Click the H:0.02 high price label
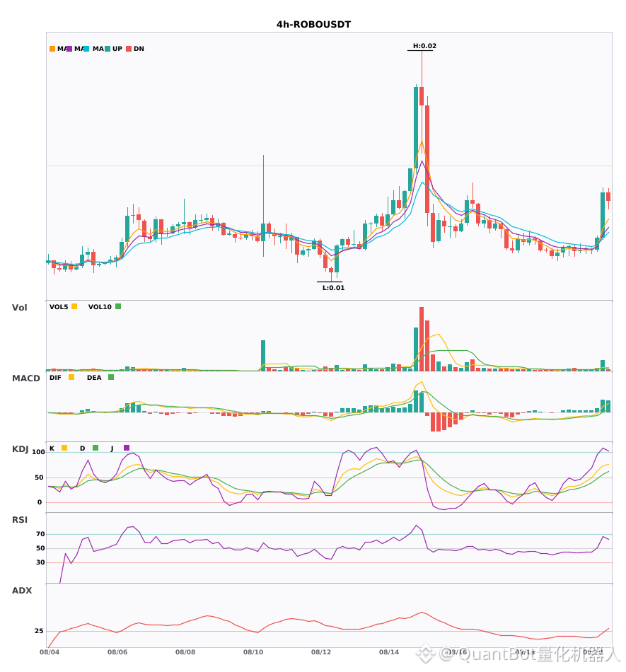 coord(424,46)
